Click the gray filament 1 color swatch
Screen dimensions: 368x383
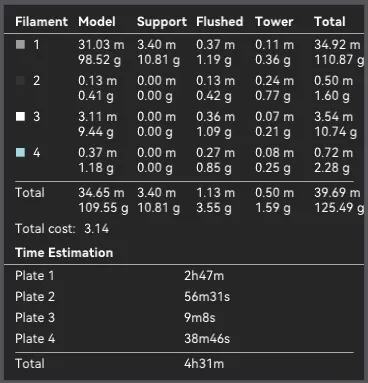[20, 44]
